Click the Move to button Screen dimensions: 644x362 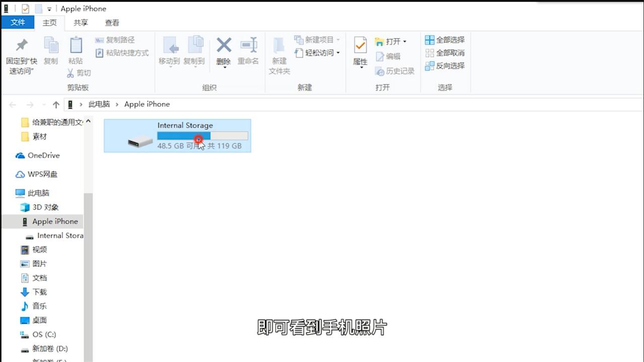point(169,51)
